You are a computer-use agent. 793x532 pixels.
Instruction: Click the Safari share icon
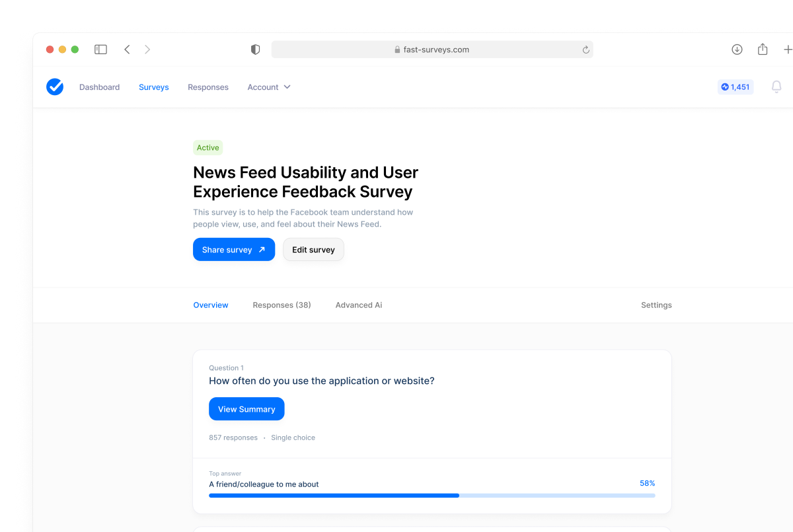coord(762,49)
